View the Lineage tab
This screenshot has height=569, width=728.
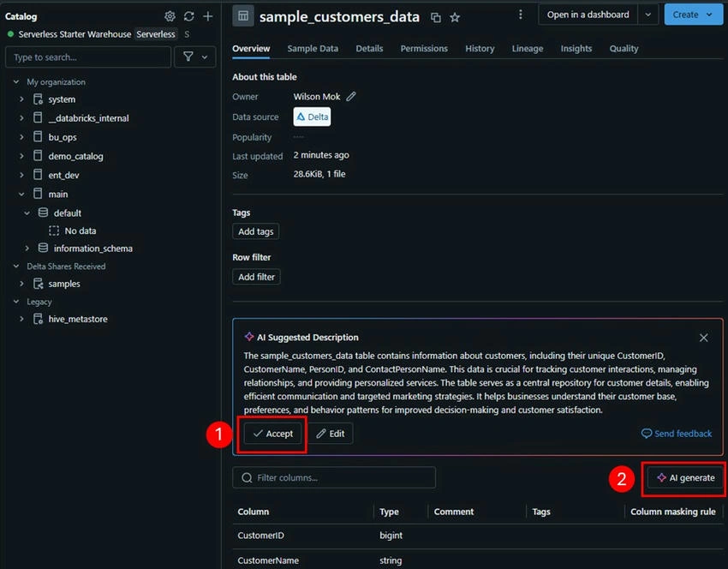click(x=528, y=48)
